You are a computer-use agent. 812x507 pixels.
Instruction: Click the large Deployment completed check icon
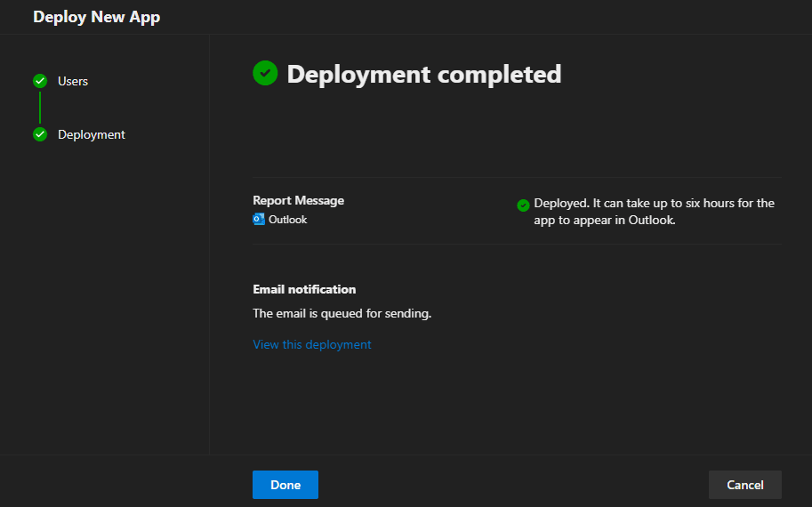tap(265, 73)
